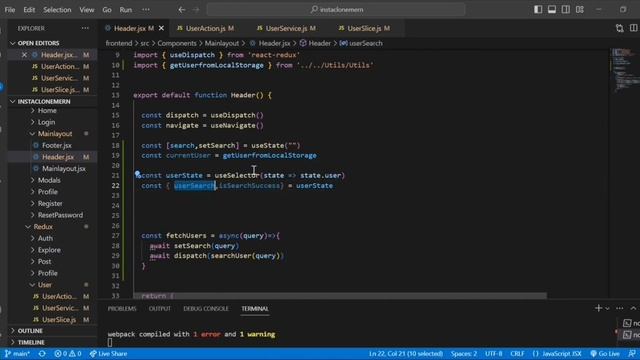
Task: Open the Problems panel tab
Action: pos(122,309)
